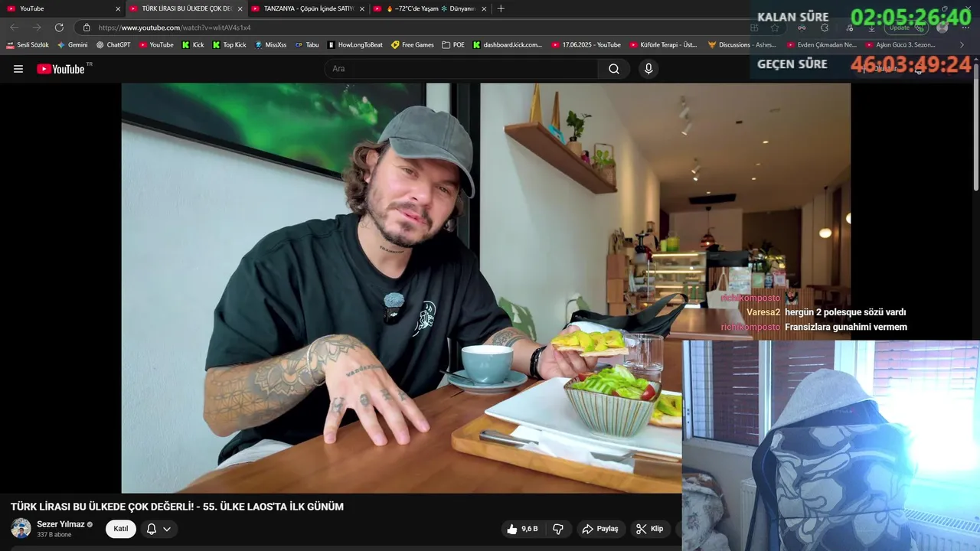Viewport: 980px width, 551px height.
Task: Click the Katıl join button
Action: pyautogui.click(x=121, y=529)
